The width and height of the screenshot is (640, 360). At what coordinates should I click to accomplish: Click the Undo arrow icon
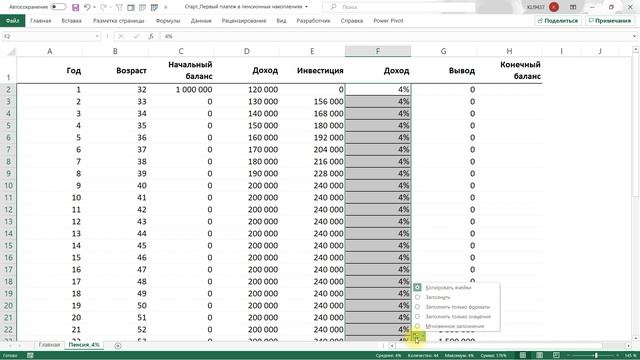[x=87, y=7]
